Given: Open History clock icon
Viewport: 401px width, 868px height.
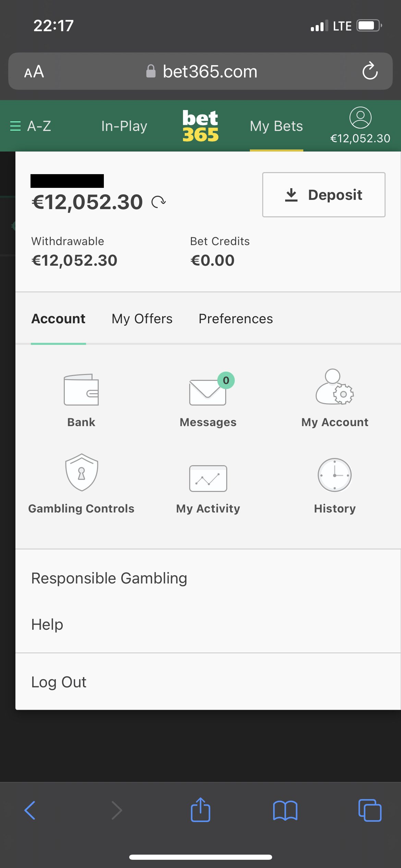Looking at the screenshot, I should tap(335, 475).
